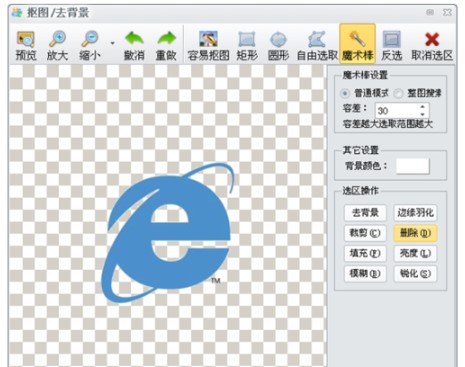Increase tolerance with the up spinner arrow
Viewport: 465px width, 367px height.
point(423,107)
